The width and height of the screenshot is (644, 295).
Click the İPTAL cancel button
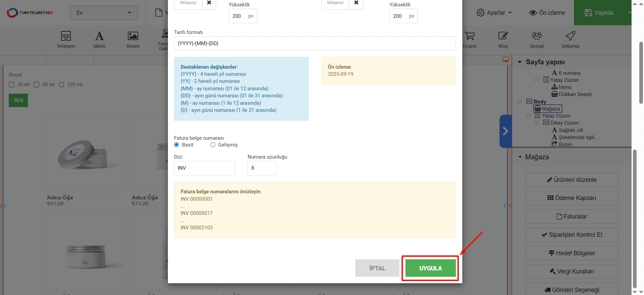(x=377, y=268)
